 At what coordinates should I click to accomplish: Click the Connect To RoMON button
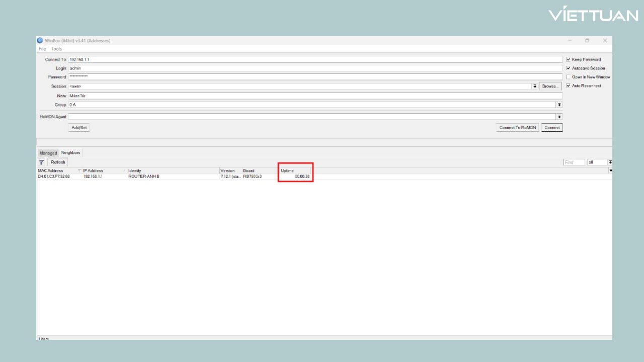click(517, 128)
